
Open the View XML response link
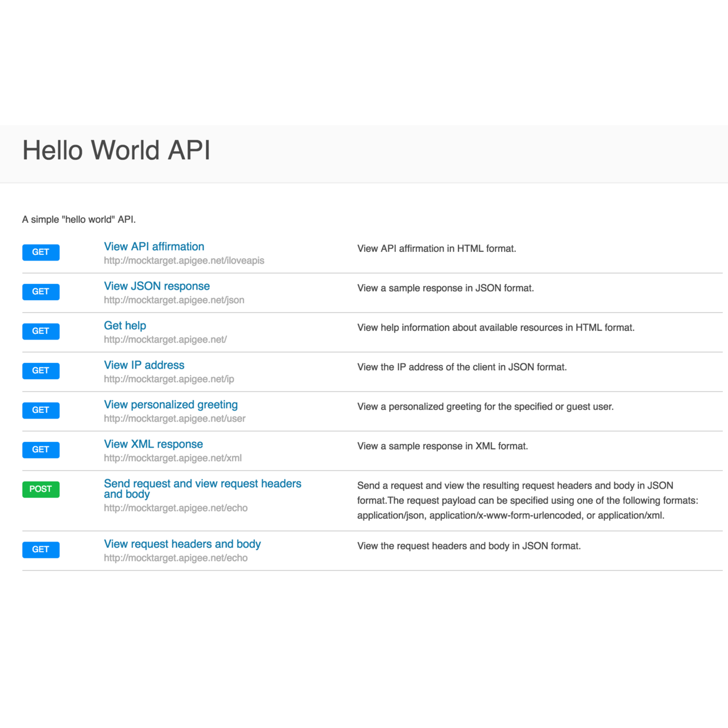click(x=153, y=444)
